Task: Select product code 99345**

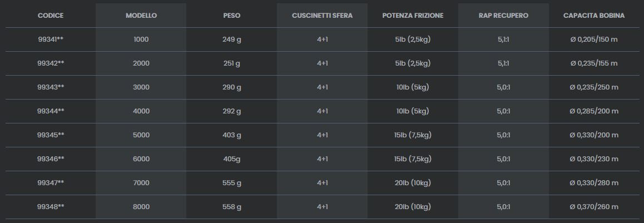Action: [51, 135]
